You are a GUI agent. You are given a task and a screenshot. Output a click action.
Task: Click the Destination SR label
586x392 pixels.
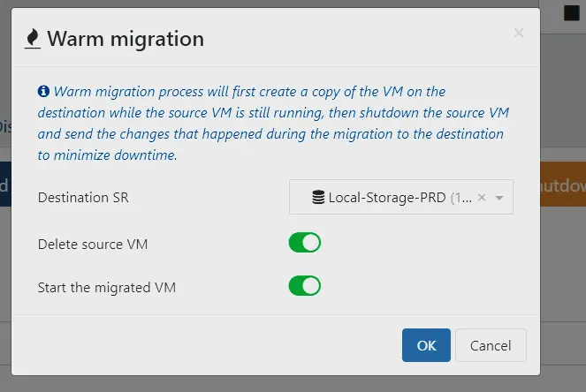[x=83, y=198]
